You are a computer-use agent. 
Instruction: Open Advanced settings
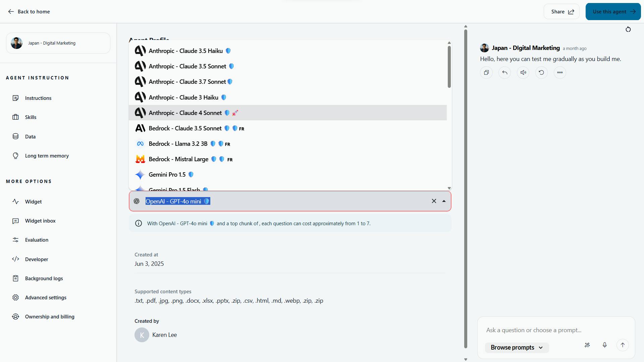click(46, 297)
